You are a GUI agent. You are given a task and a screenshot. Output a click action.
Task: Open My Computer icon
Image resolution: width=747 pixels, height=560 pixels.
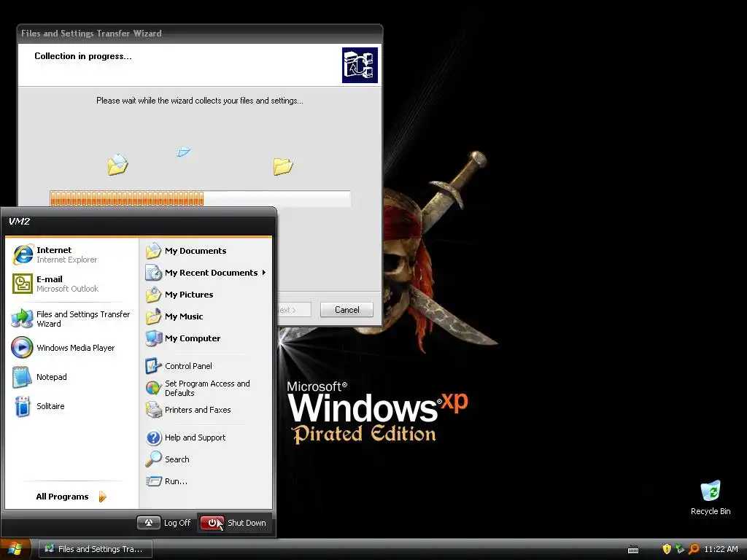(x=153, y=338)
